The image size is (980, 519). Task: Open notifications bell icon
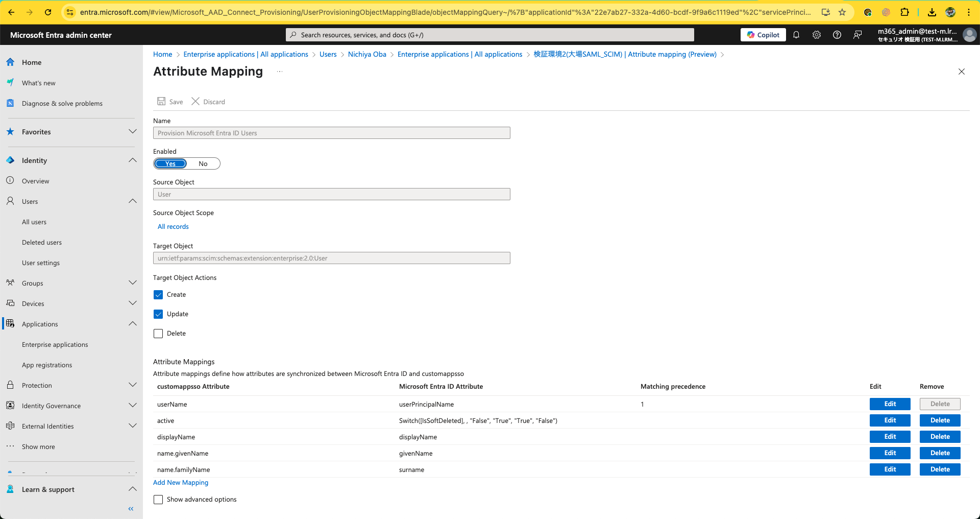(796, 35)
